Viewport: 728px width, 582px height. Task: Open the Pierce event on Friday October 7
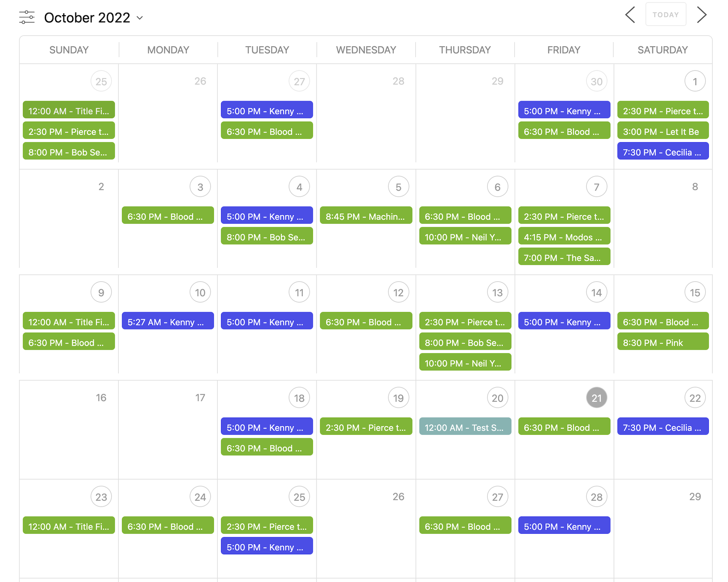(x=564, y=216)
